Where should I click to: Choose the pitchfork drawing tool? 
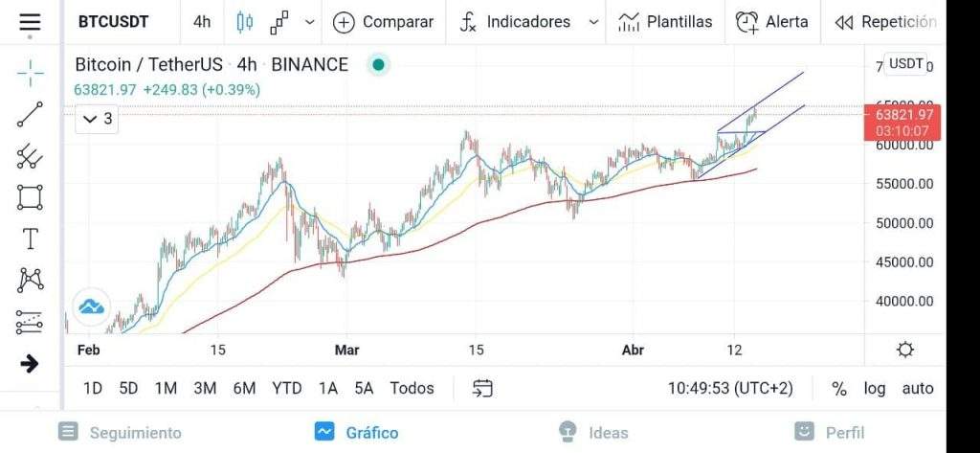[x=30, y=156]
